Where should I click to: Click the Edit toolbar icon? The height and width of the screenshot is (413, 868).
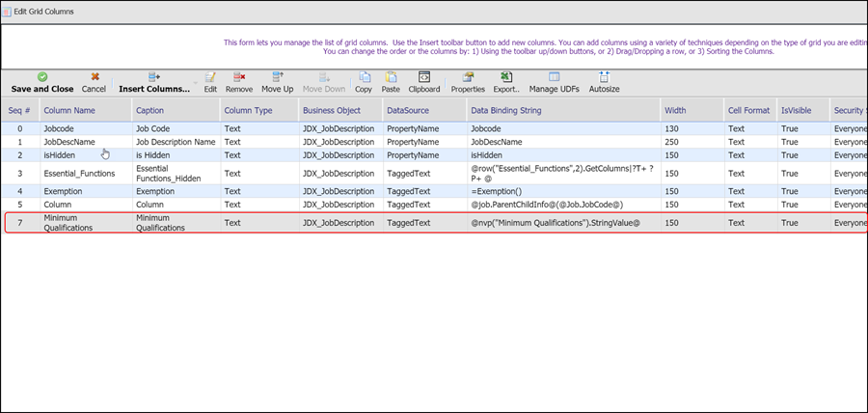[x=210, y=83]
